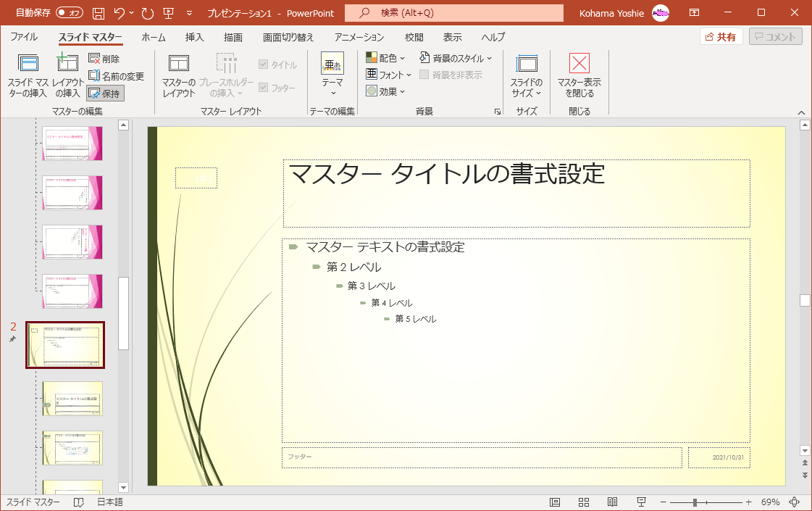The height and width of the screenshot is (511, 812).
Task: Switch to the 表示 tab
Action: pos(452,37)
